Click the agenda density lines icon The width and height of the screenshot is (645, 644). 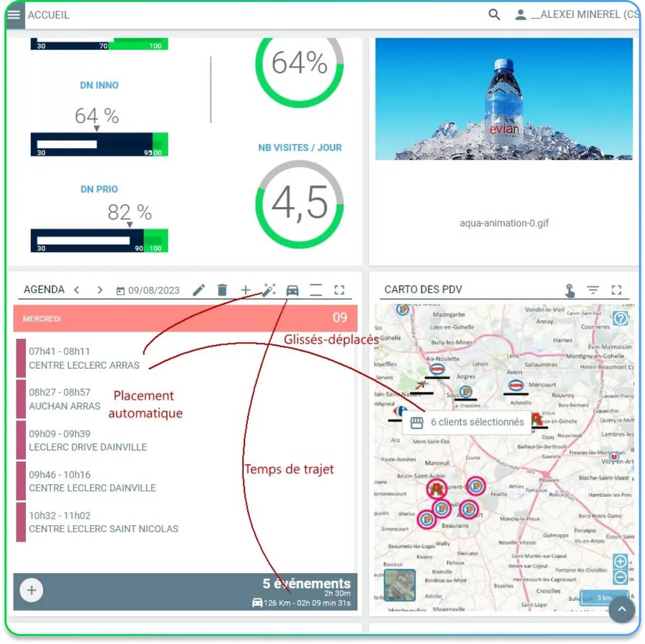coord(316,290)
